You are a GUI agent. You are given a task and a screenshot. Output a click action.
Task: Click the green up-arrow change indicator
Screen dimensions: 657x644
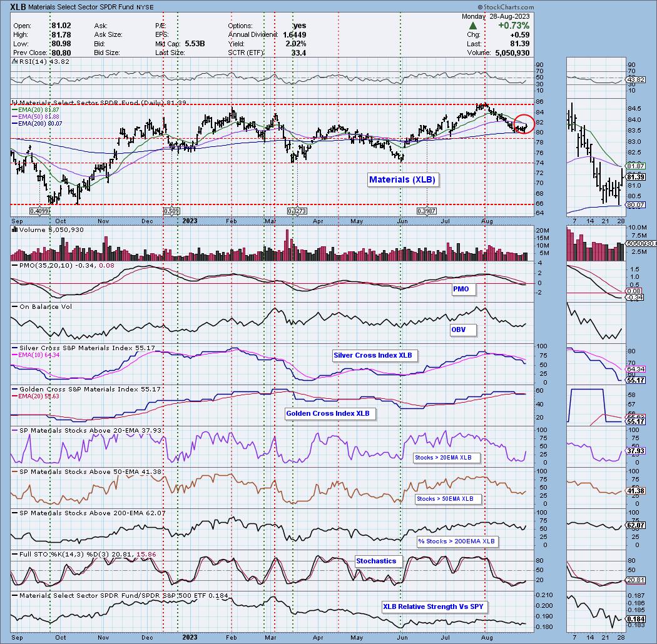472,26
